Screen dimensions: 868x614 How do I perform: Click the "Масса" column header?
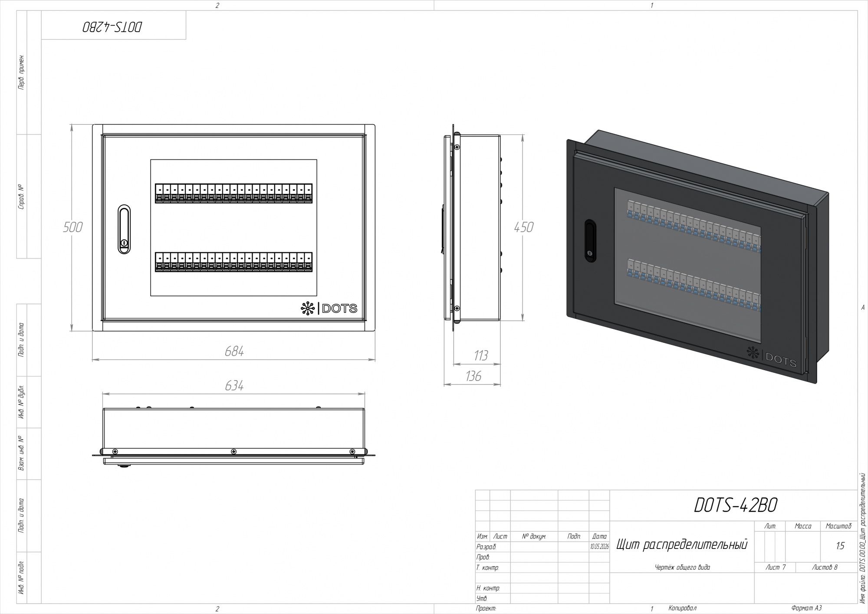click(x=803, y=526)
